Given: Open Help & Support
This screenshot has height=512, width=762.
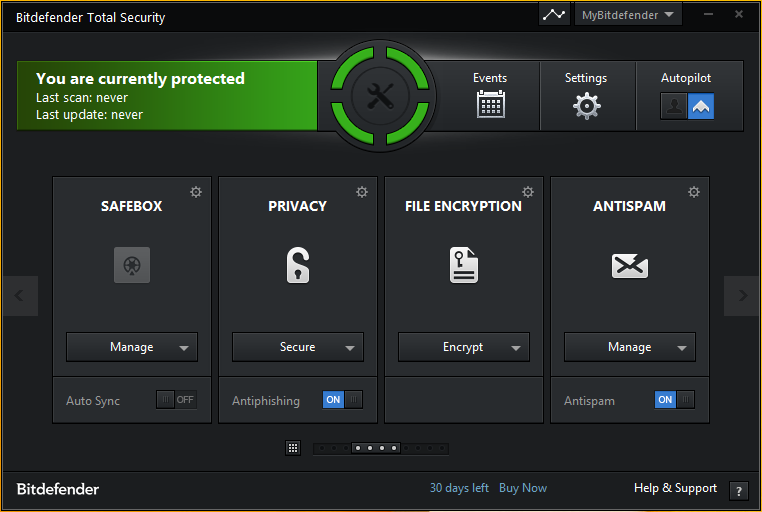Looking at the screenshot, I should (x=675, y=488).
